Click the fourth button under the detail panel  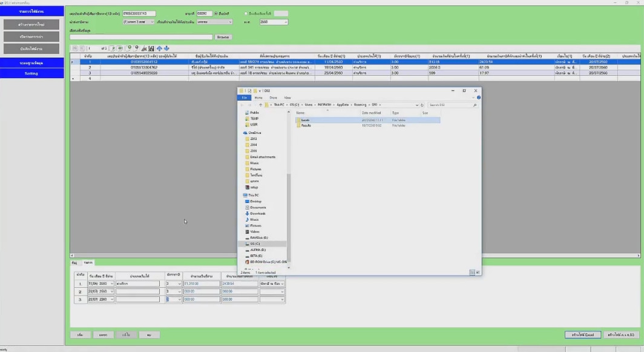pyautogui.click(x=149, y=334)
